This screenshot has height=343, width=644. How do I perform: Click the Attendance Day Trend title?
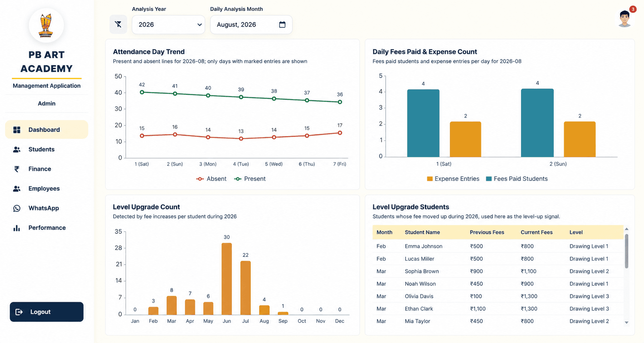(x=149, y=52)
